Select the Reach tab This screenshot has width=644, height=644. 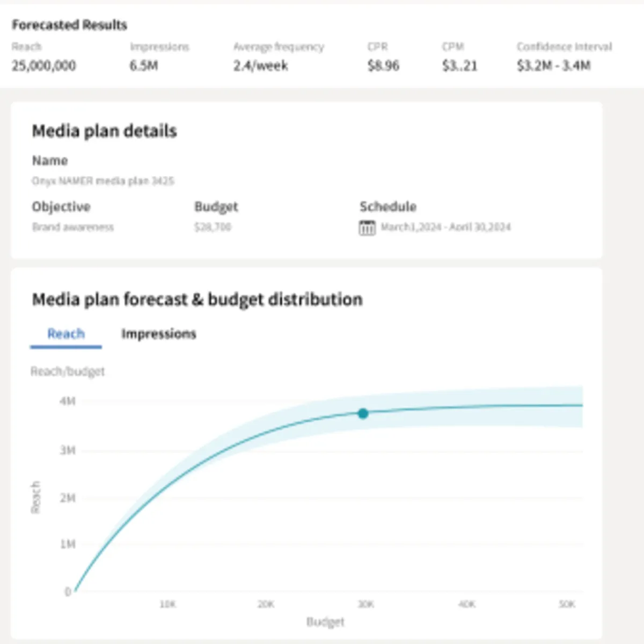click(x=66, y=334)
